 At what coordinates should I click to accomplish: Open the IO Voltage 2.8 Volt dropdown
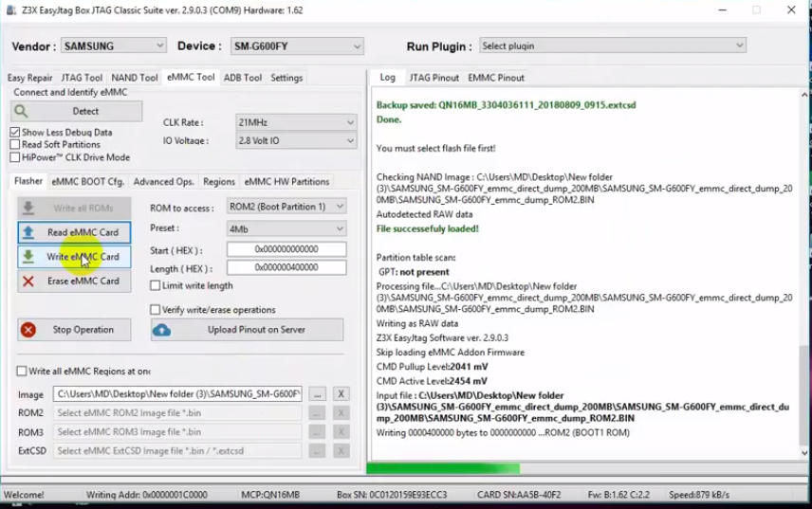(x=296, y=140)
